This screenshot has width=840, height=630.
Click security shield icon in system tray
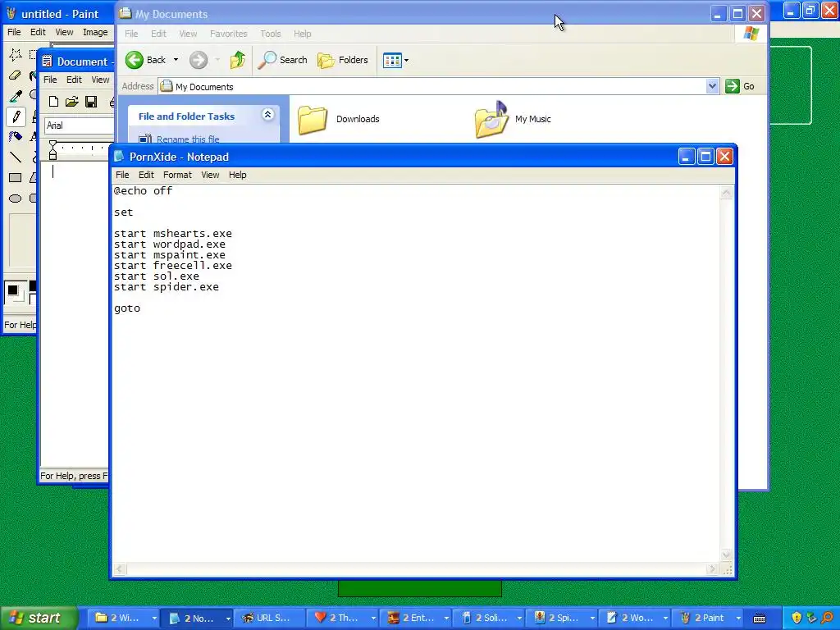[796, 618]
